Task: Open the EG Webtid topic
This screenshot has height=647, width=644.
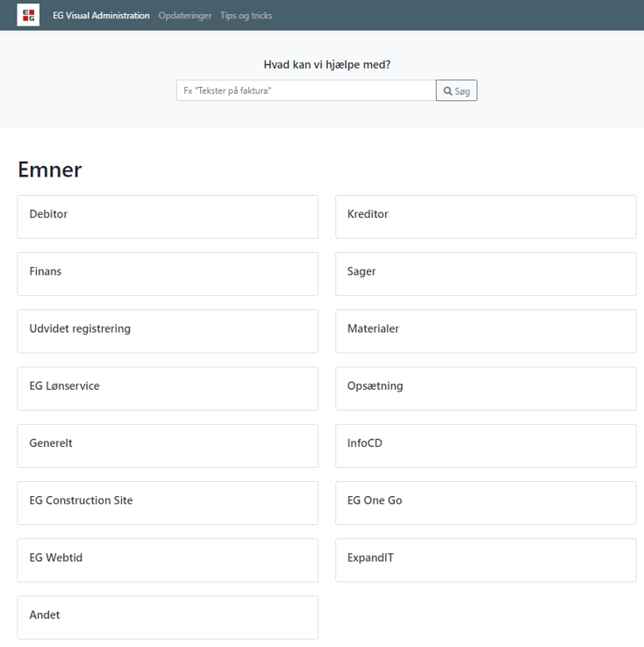Action: click(x=167, y=559)
